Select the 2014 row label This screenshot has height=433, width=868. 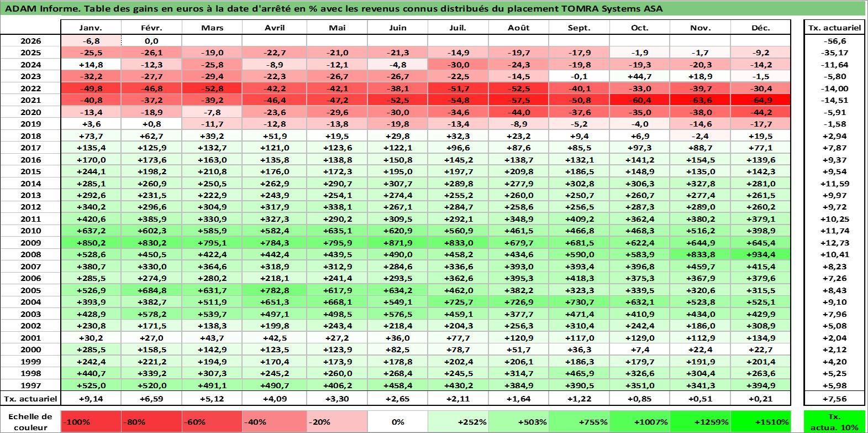30,184
